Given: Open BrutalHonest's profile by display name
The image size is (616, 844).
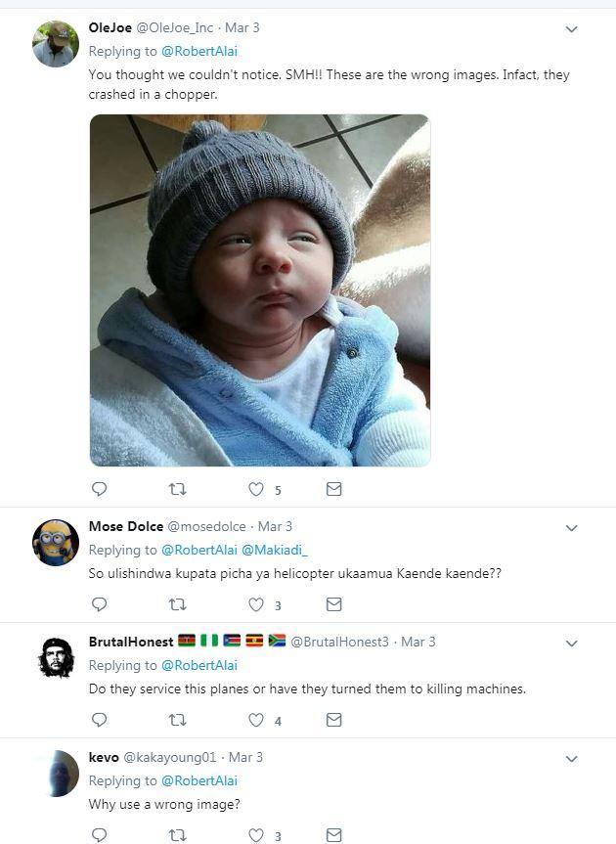Looking at the screenshot, I should [131, 642].
